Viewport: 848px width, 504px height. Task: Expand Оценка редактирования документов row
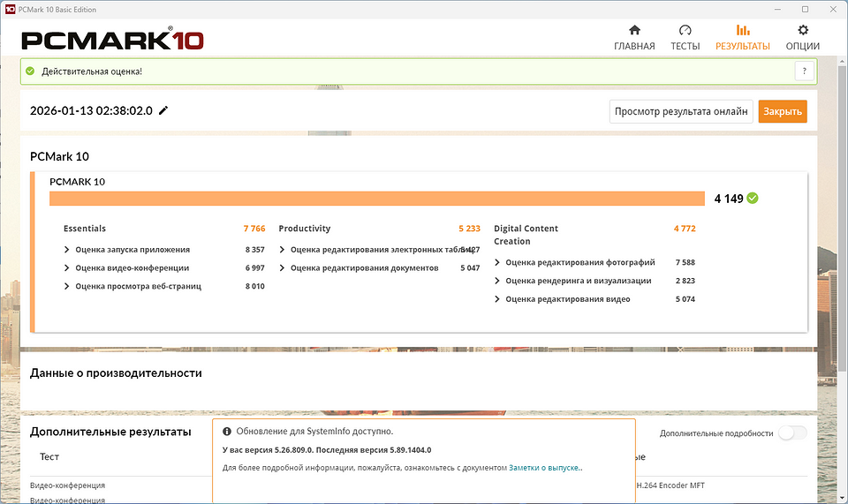[x=282, y=268]
